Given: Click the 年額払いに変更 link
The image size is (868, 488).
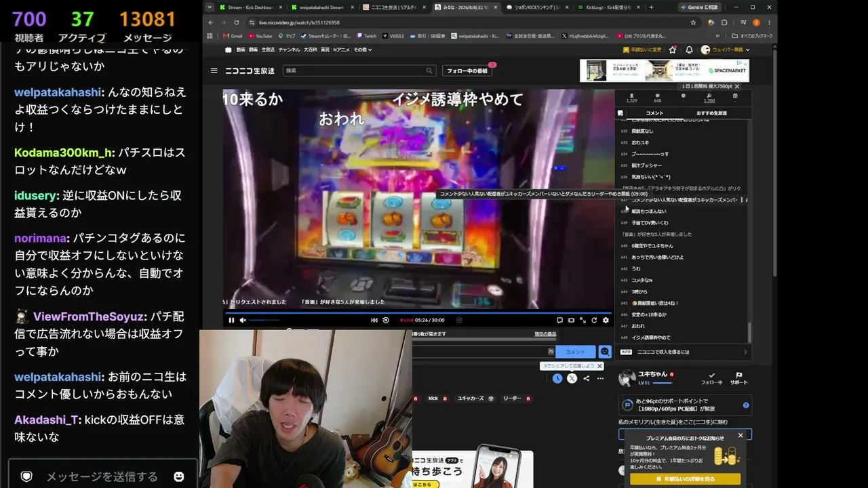Looking at the screenshot, I should (x=642, y=49).
